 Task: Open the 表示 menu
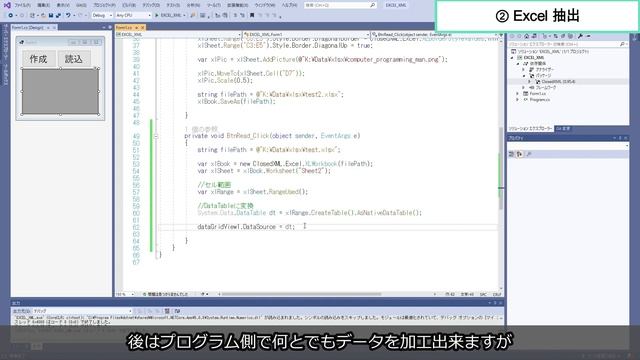point(63,5)
